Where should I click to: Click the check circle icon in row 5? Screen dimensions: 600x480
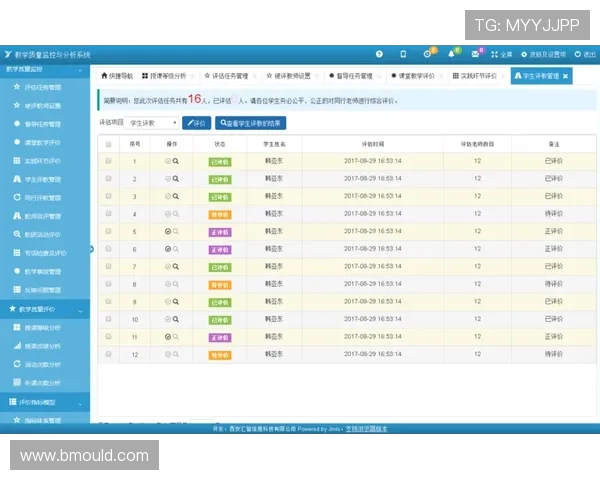[x=168, y=231]
